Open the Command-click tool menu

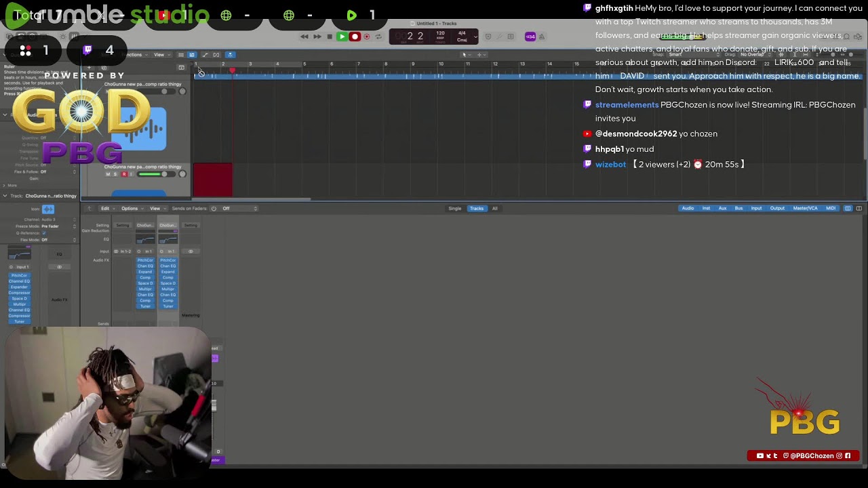(x=479, y=55)
